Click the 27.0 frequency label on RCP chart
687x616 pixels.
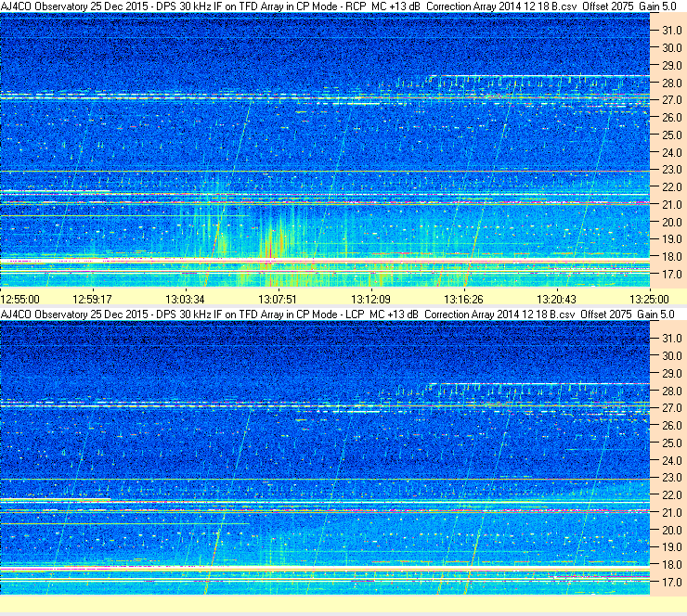click(x=671, y=100)
